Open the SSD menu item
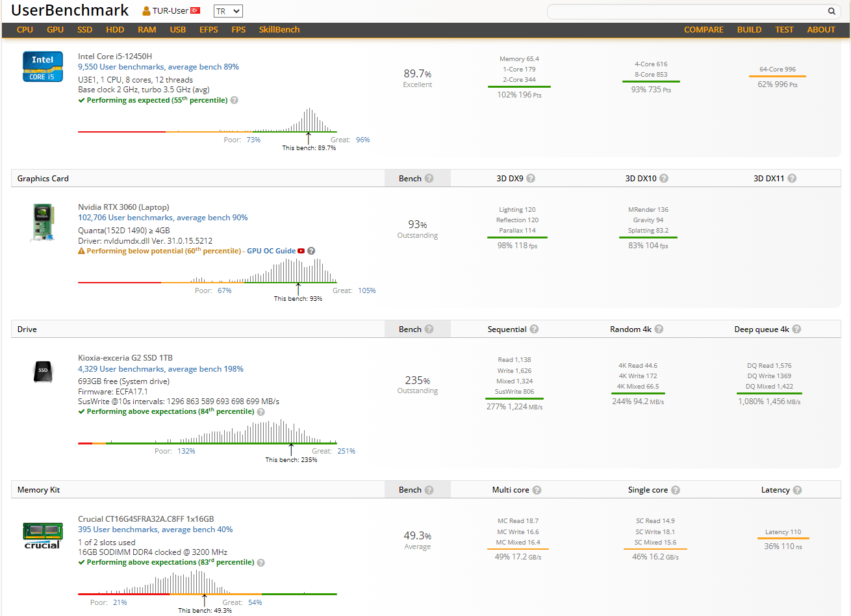851x616 pixels. coord(85,29)
